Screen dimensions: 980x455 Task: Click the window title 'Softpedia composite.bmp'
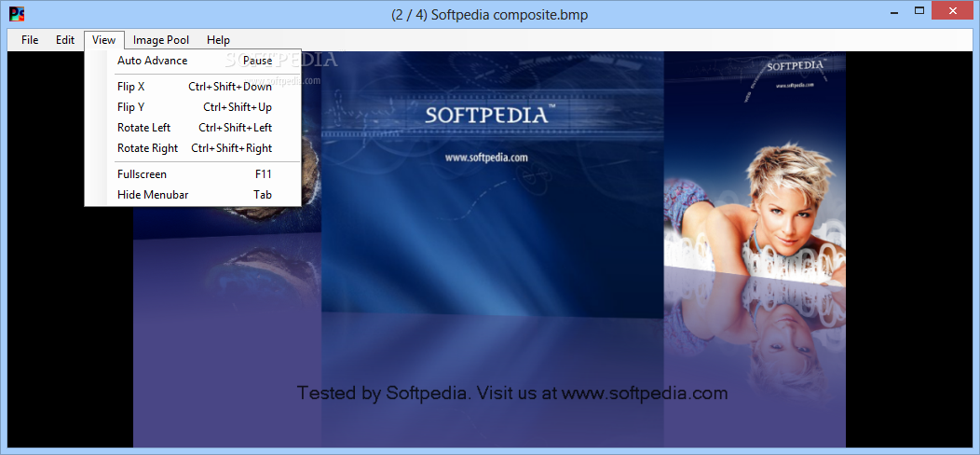coord(489,15)
